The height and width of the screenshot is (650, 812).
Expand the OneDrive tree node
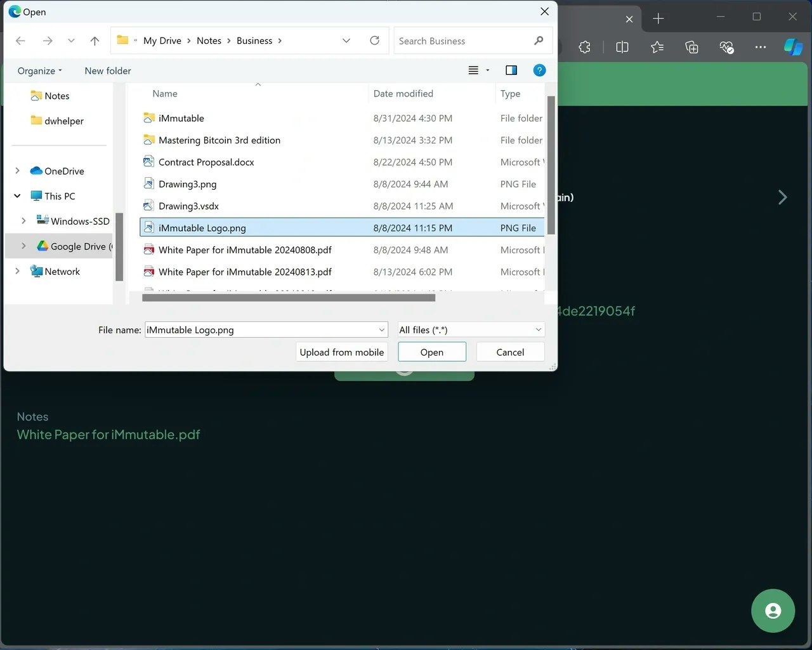click(17, 171)
